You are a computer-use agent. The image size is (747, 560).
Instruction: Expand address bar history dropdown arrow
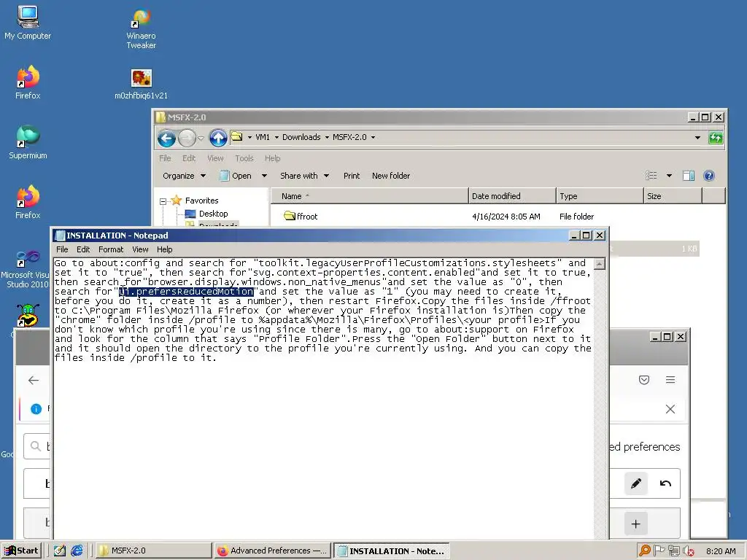click(x=697, y=138)
